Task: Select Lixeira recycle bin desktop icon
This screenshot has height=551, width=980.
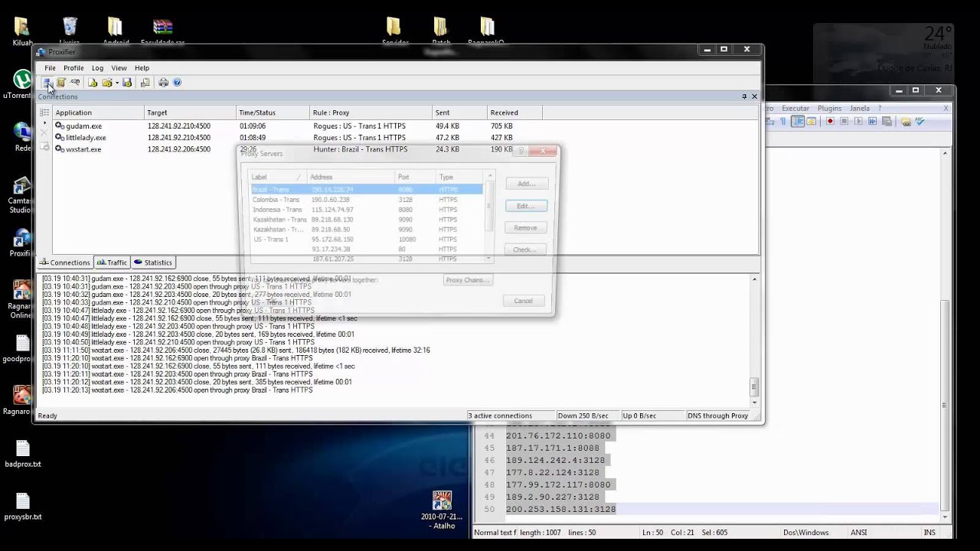Action: point(70,31)
